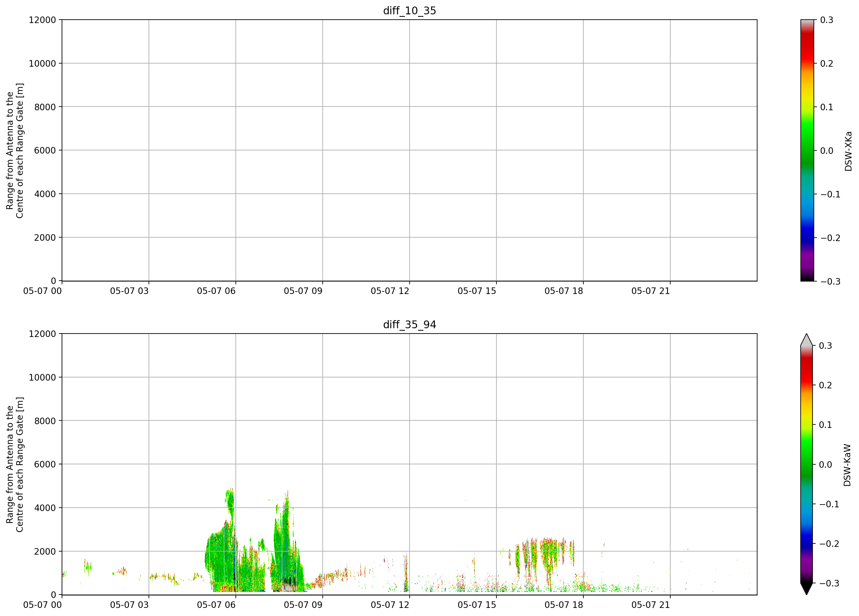Click the gray upper extend arrow on DSW-KaW colorbar
The width and height of the screenshot is (859, 616).
tap(807, 340)
